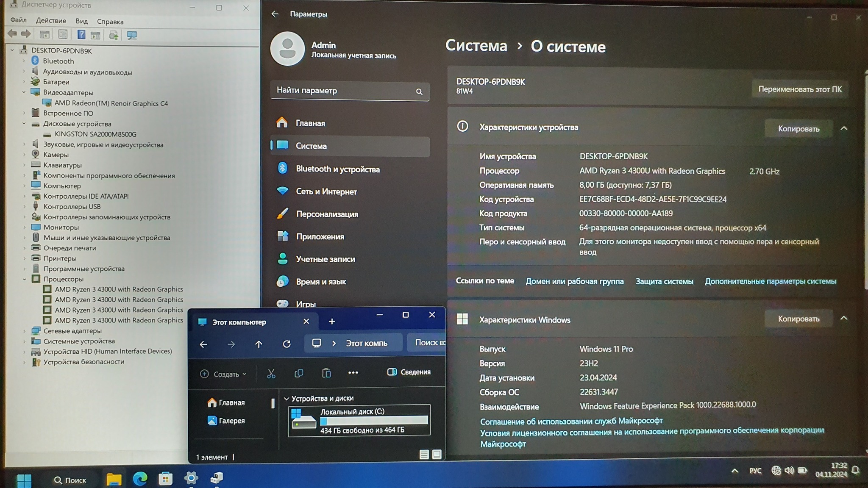The width and height of the screenshot is (868, 488).
Task: Click the Local Disk C: capacity bar
Action: (x=374, y=421)
